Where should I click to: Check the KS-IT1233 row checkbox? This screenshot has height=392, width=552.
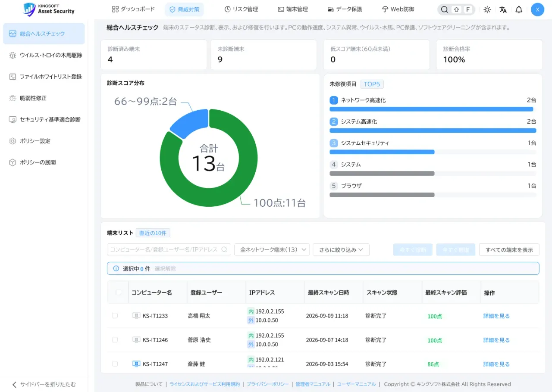(x=115, y=316)
